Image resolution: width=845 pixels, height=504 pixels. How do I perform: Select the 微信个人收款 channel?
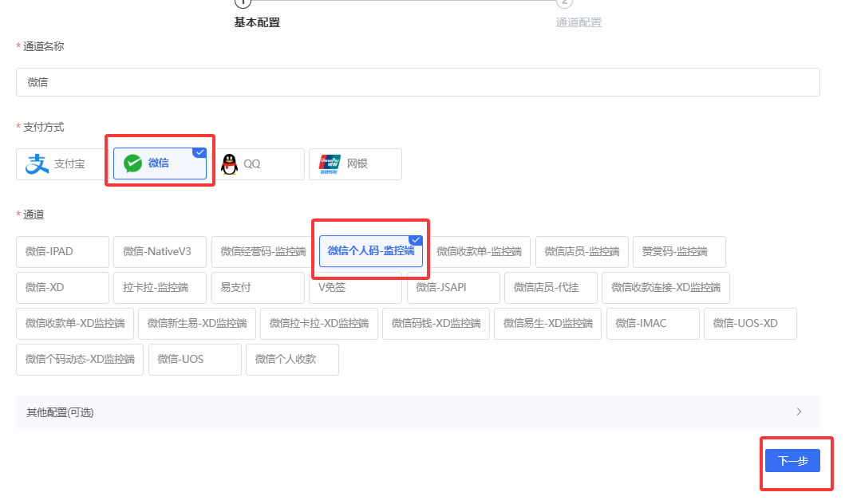tap(292, 359)
